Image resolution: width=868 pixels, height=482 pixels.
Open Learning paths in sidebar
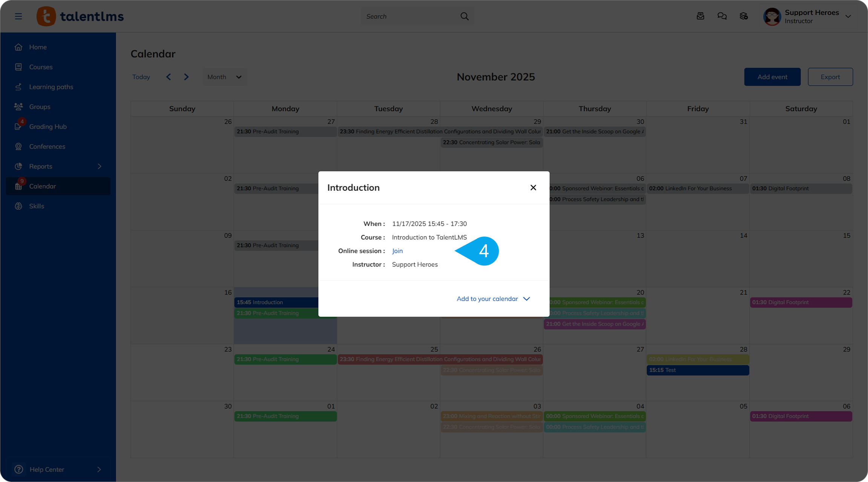click(x=51, y=87)
